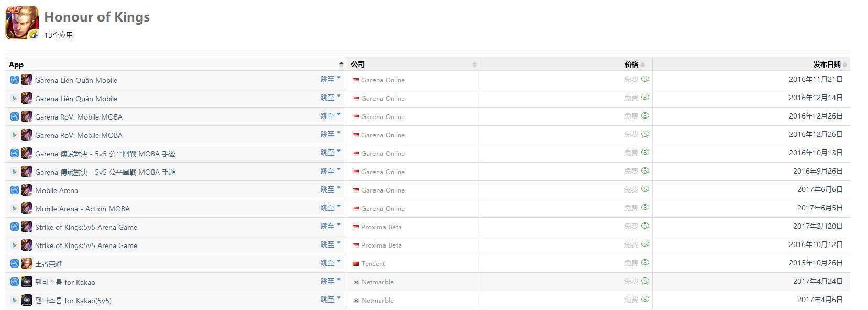Open the Netmarble link in the 2017年4月6日 row
868x310 pixels.
point(377,301)
